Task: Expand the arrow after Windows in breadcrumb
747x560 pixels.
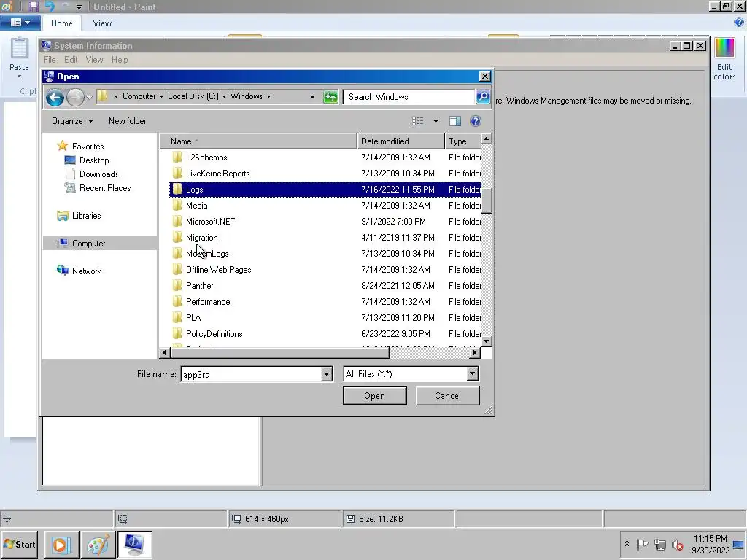Action: point(268,96)
